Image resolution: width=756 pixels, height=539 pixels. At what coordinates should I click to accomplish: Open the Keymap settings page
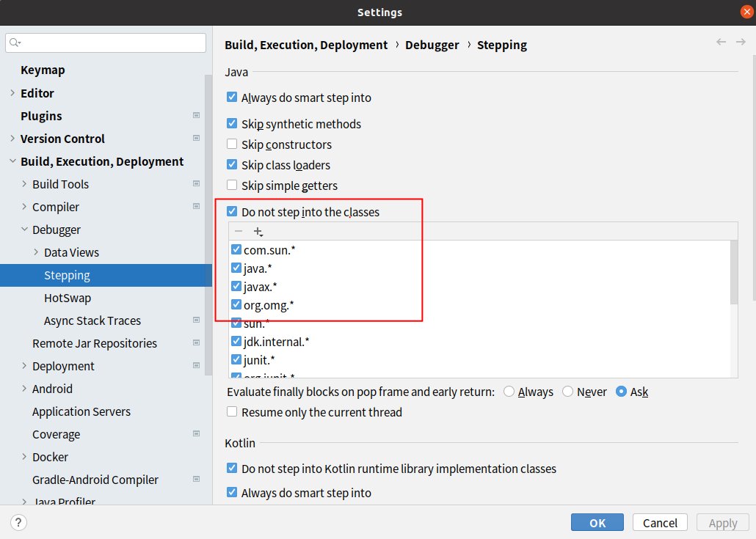[43, 70]
